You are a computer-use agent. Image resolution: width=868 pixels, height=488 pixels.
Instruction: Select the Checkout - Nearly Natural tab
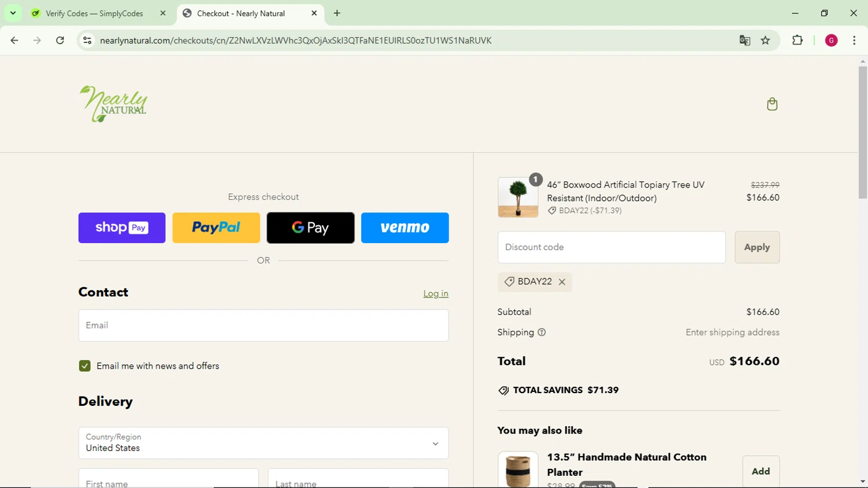point(241,13)
